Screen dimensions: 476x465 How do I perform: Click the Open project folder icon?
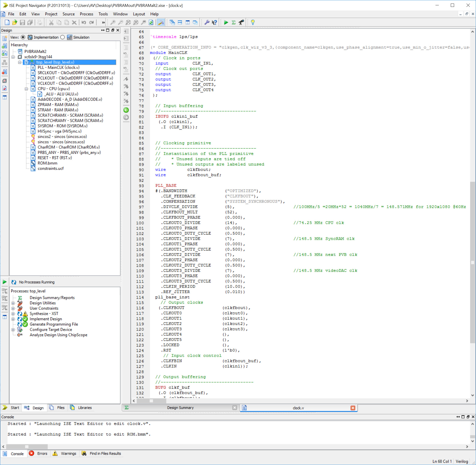[15, 22]
